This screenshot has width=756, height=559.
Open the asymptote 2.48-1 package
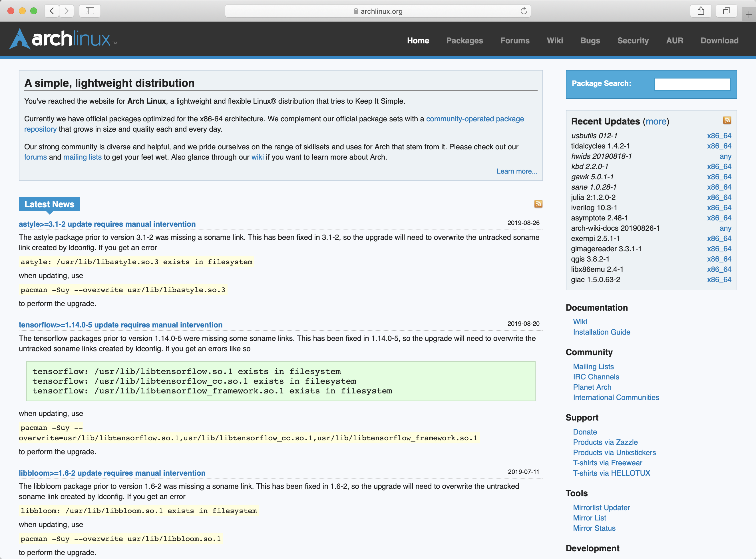(599, 218)
